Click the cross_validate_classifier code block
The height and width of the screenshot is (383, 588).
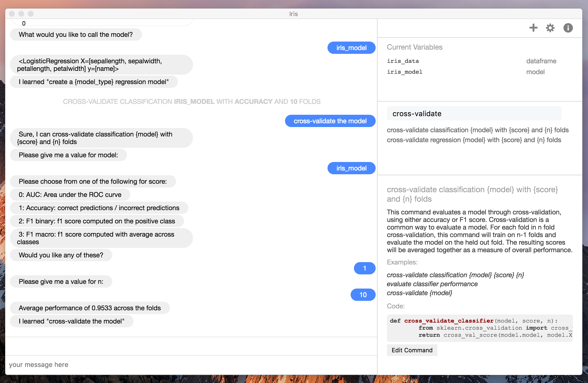479,328
